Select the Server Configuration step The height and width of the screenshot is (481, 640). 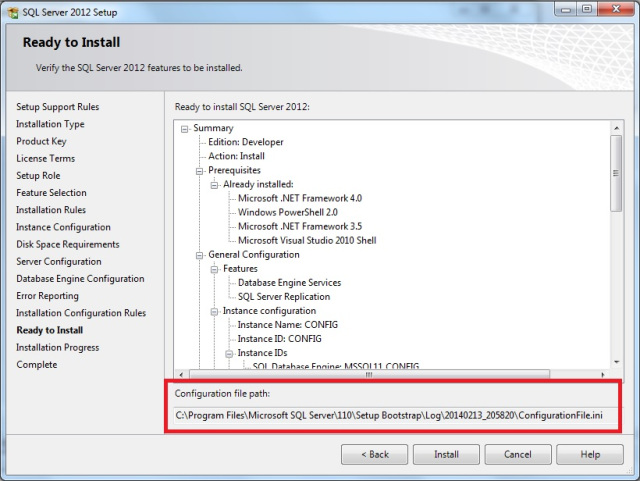point(59,261)
